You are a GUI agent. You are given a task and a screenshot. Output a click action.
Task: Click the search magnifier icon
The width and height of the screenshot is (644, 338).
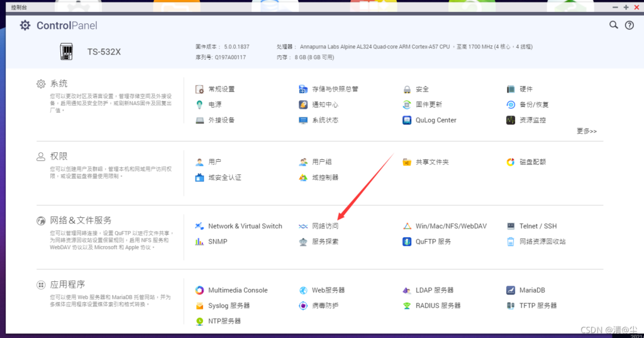pyautogui.click(x=614, y=25)
